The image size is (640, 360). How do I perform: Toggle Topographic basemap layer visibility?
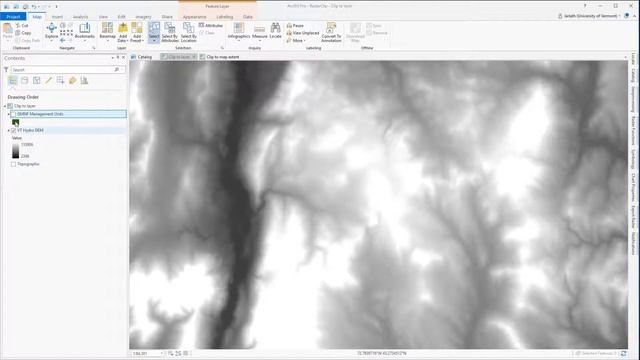pyautogui.click(x=13, y=164)
